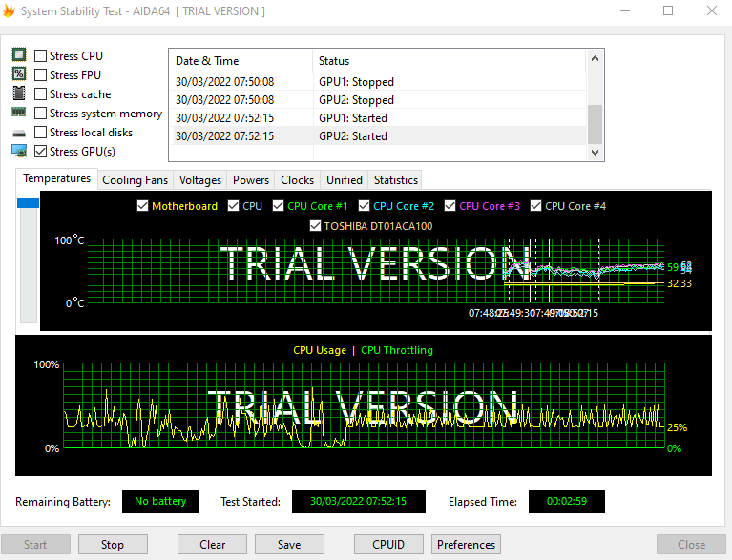The image size is (732, 560).
Task: Open the Voltages tab
Action: 200,180
